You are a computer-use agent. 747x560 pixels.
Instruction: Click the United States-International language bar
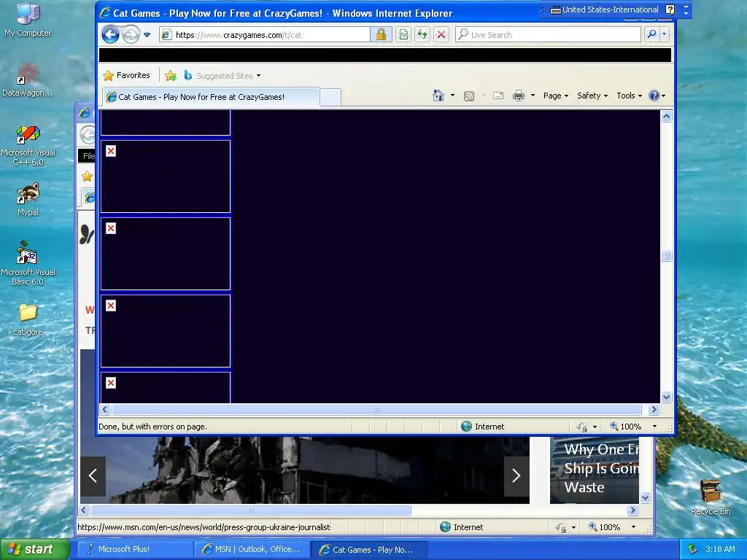605,9
